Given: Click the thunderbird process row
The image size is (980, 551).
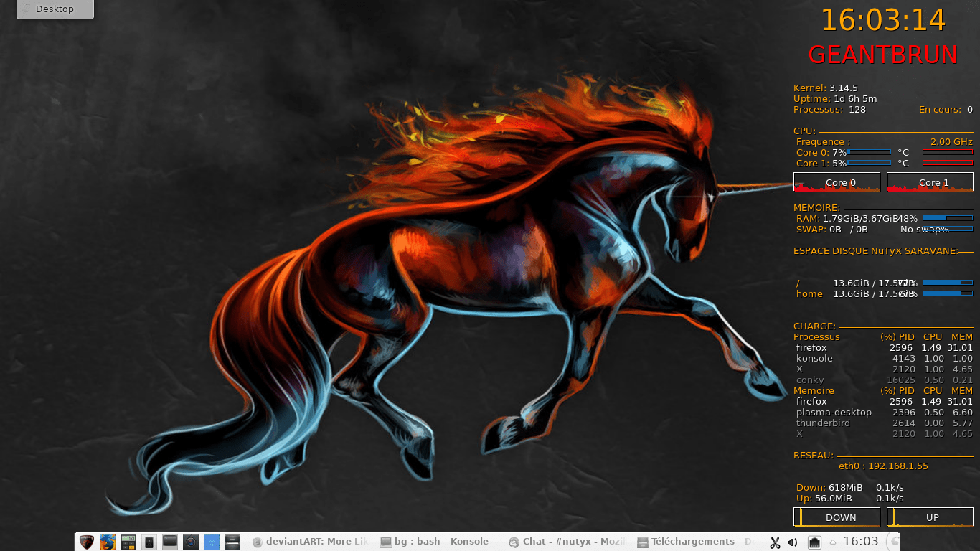Looking at the screenshot, I should coord(883,423).
